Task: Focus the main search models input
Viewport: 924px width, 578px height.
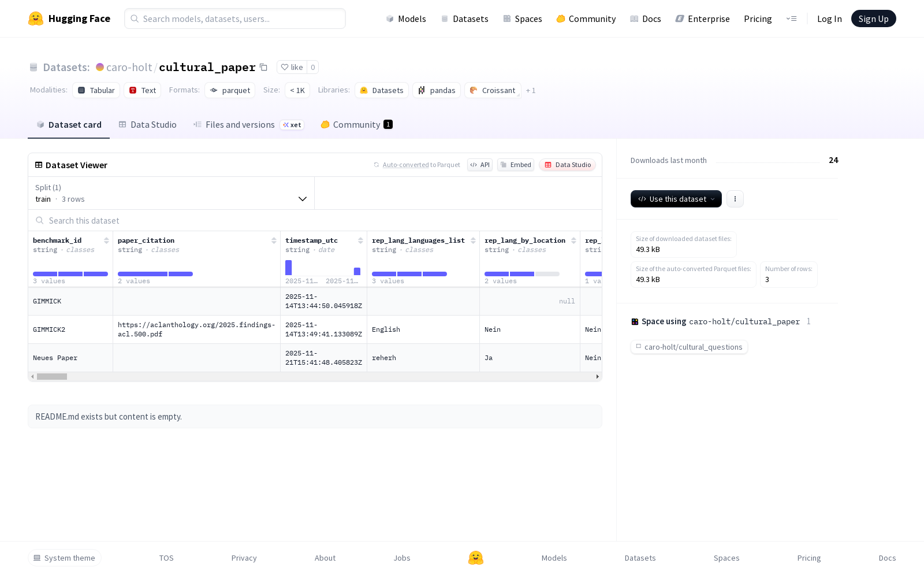Action: pyautogui.click(x=235, y=18)
